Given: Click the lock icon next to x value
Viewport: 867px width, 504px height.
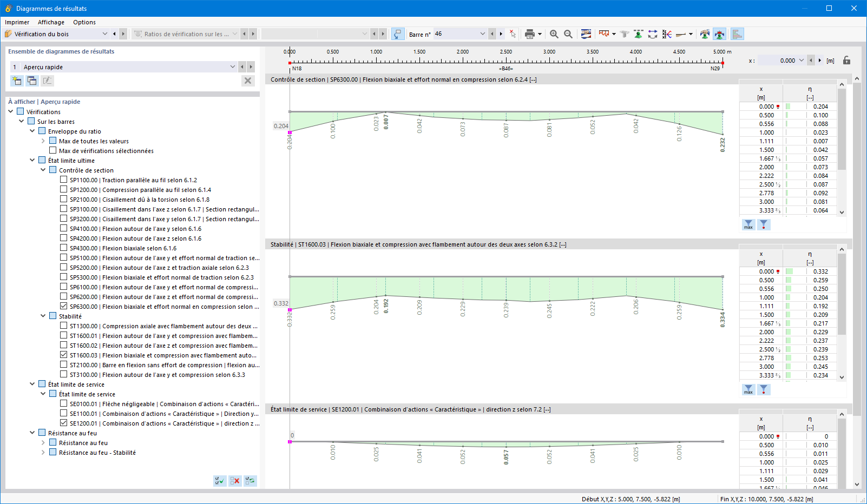Looking at the screenshot, I should pyautogui.click(x=847, y=61).
